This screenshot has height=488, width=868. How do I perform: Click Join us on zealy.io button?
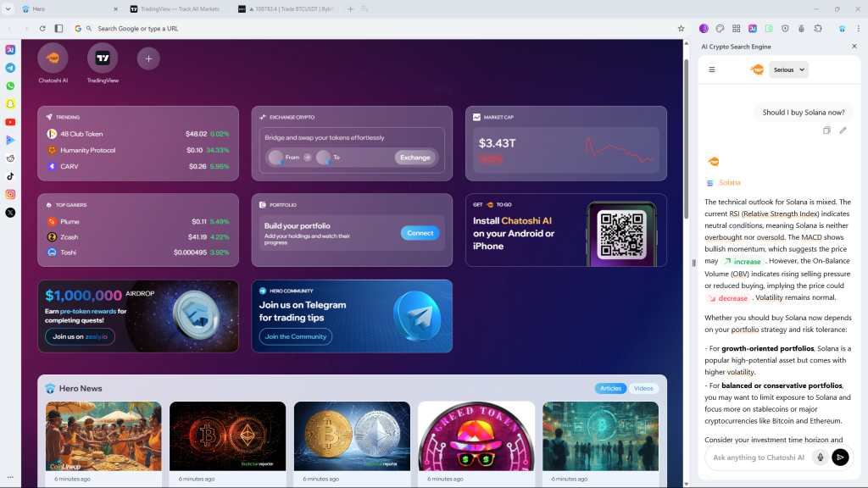pyautogui.click(x=80, y=336)
